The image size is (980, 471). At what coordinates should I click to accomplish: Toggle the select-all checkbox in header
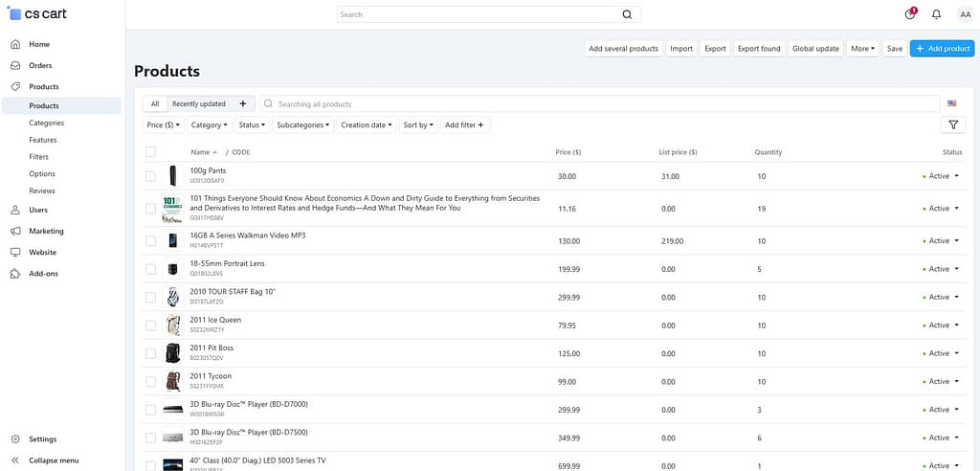tap(150, 152)
